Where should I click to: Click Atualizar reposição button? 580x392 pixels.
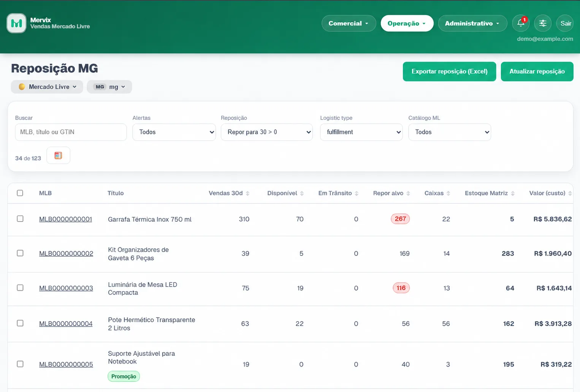(x=537, y=71)
